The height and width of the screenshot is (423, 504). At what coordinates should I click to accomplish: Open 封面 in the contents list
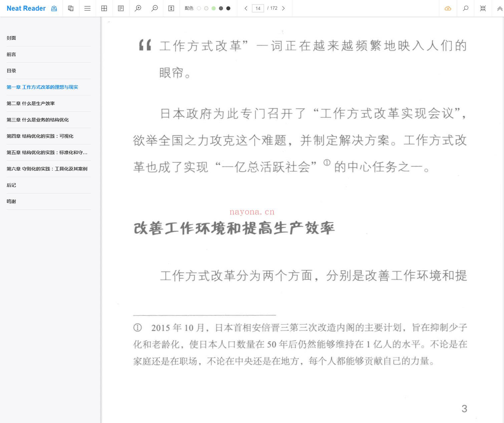pos(49,38)
